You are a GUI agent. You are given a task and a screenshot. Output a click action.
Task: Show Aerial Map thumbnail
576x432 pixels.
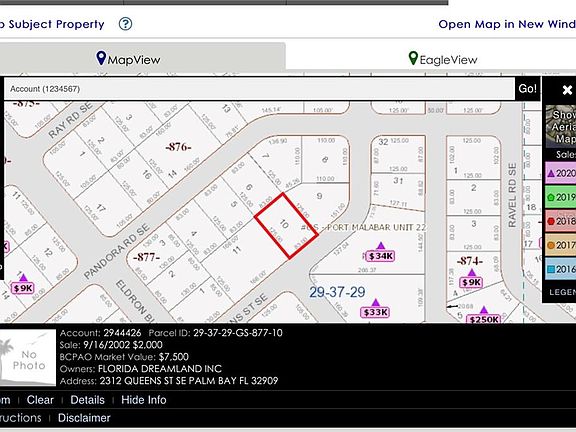561,126
